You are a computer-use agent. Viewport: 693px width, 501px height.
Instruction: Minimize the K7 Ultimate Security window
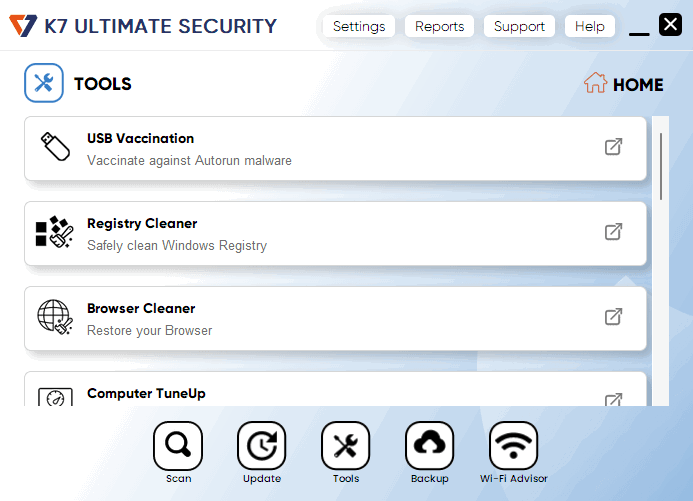coord(639,34)
